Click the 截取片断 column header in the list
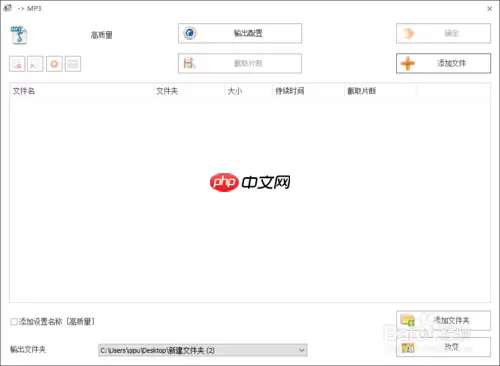This screenshot has width=500, height=366. click(380, 91)
